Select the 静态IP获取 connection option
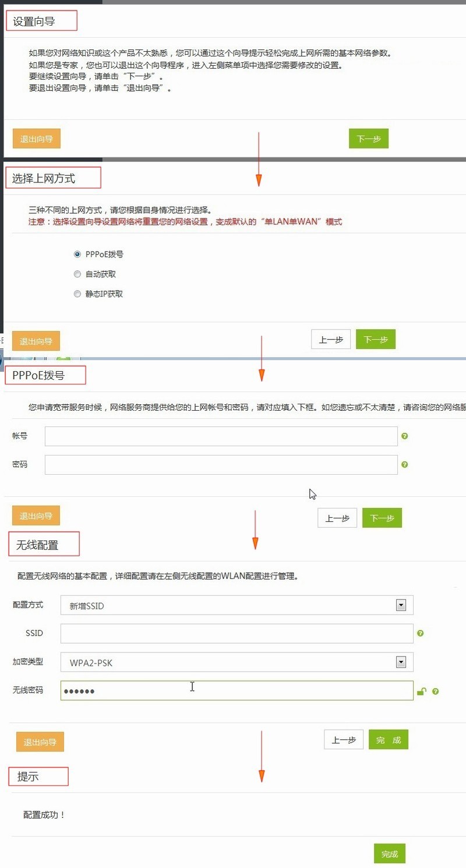 click(77, 294)
